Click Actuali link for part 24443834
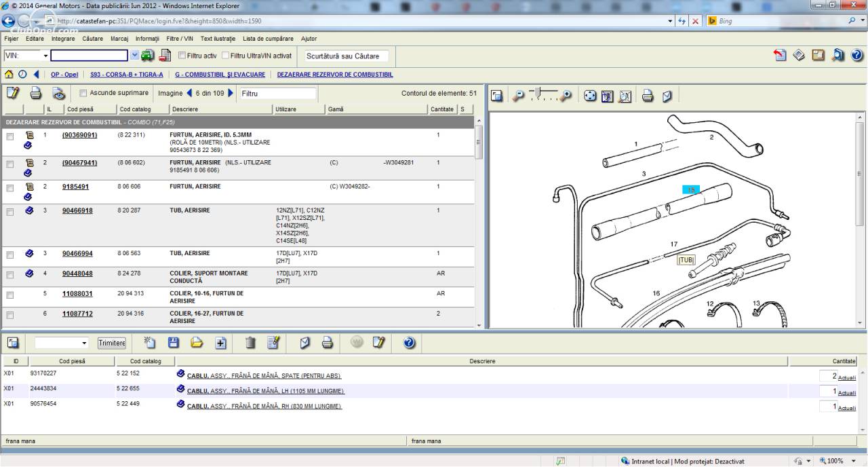 point(847,393)
